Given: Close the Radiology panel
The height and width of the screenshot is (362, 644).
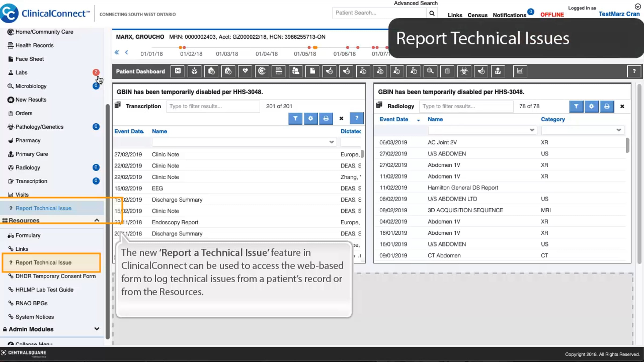Looking at the screenshot, I should (x=622, y=106).
